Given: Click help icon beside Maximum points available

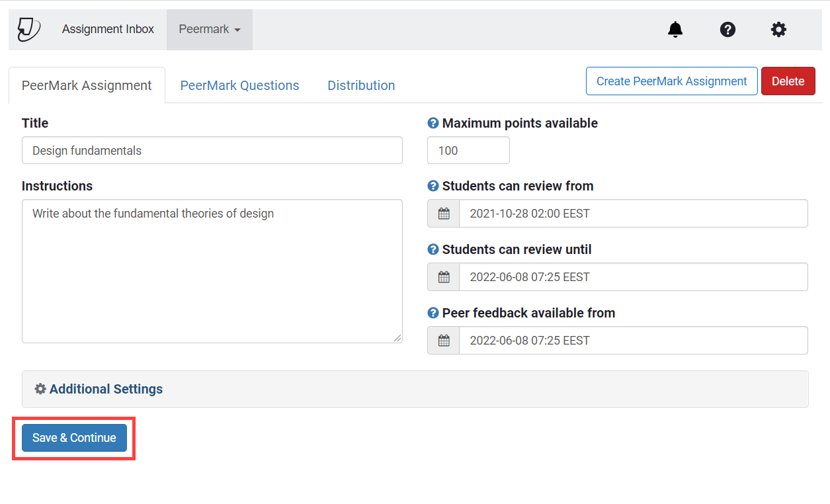Looking at the screenshot, I should (x=433, y=123).
